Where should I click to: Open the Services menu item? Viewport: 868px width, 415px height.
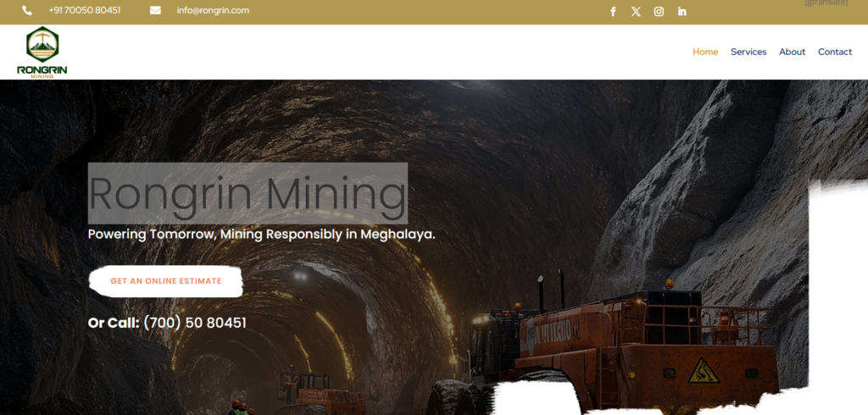(x=748, y=52)
